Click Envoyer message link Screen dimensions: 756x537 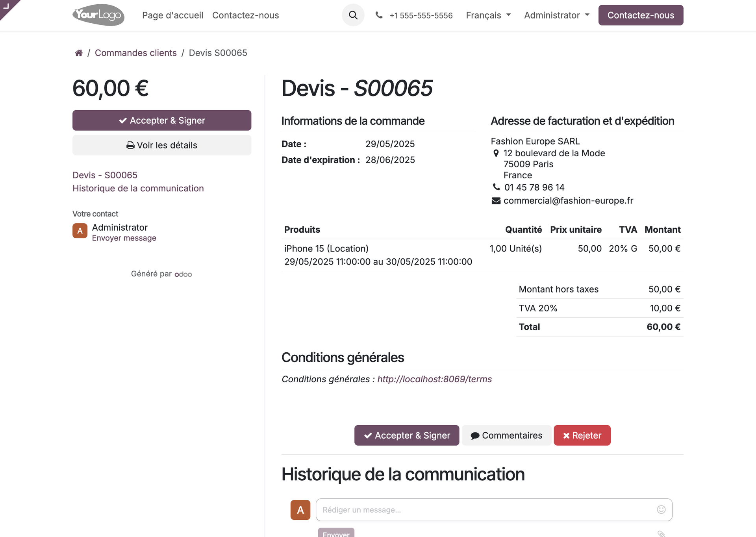pos(124,238)
